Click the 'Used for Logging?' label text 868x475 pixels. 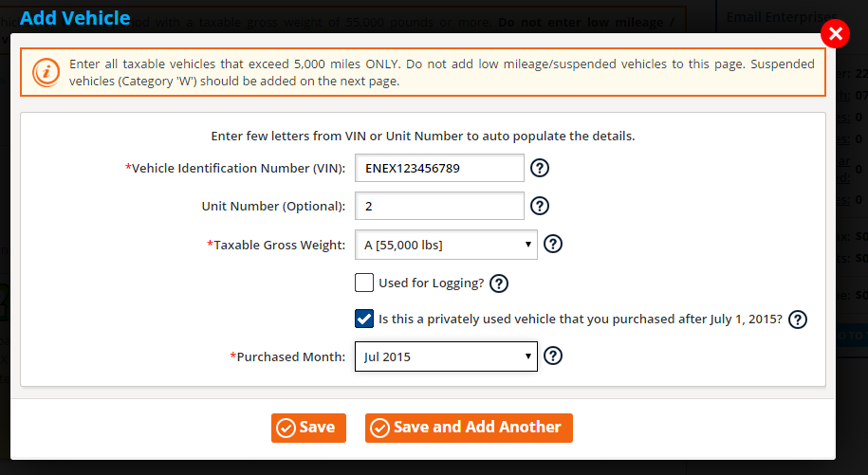tap(431, 283)
